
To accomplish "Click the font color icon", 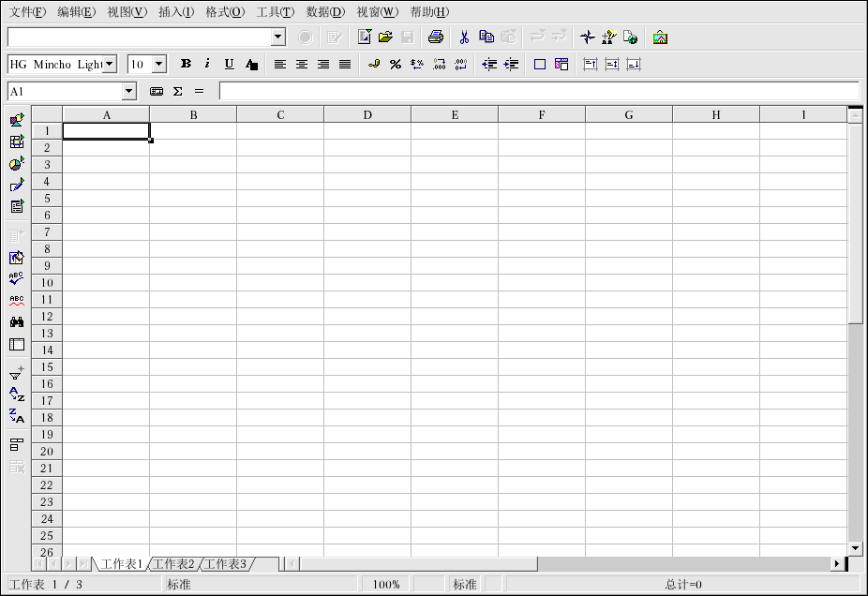I will click(251, 65).
